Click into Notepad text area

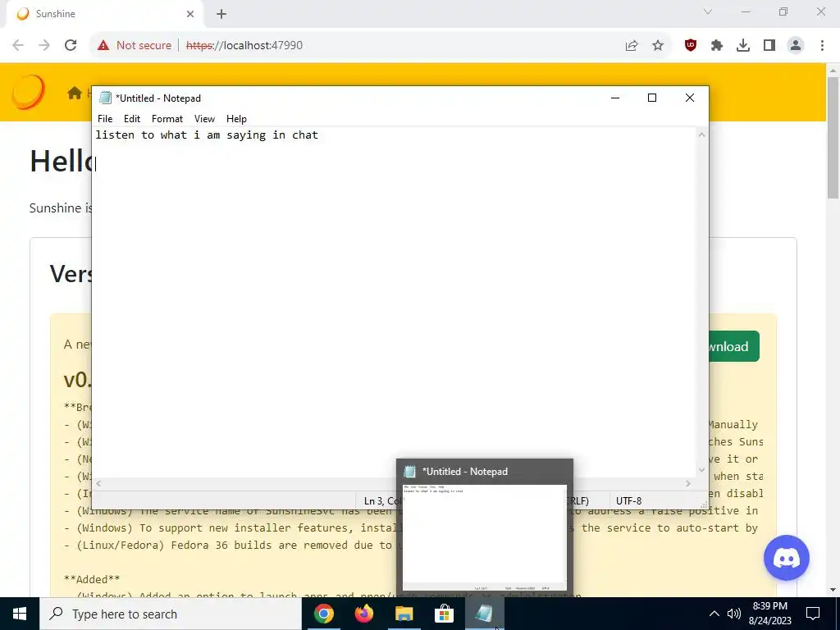[395, 303]
